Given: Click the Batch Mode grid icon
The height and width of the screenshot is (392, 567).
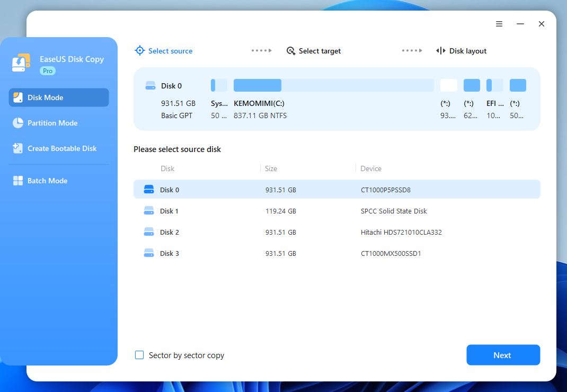Looking at the screenshot, I should click(x=18, y=181).
